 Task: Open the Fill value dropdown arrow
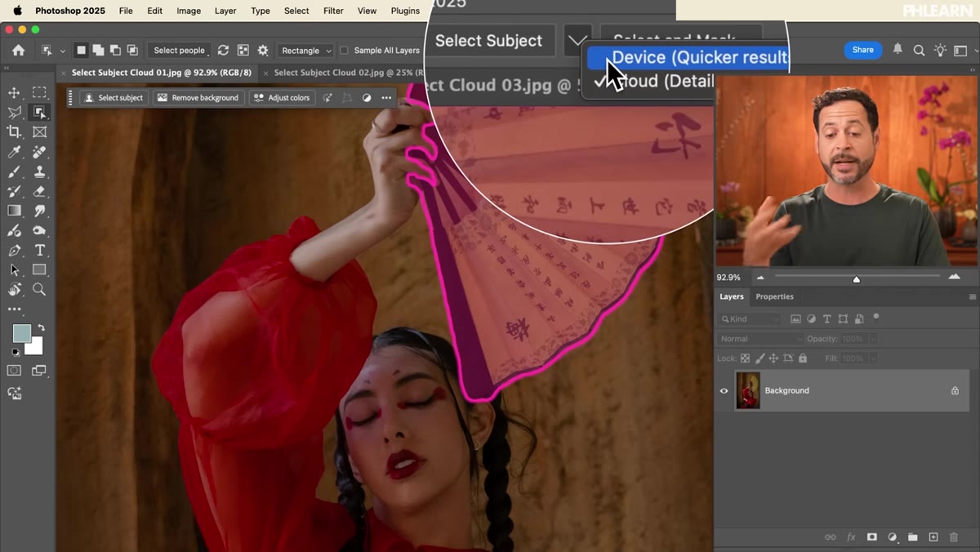point(873,358)
